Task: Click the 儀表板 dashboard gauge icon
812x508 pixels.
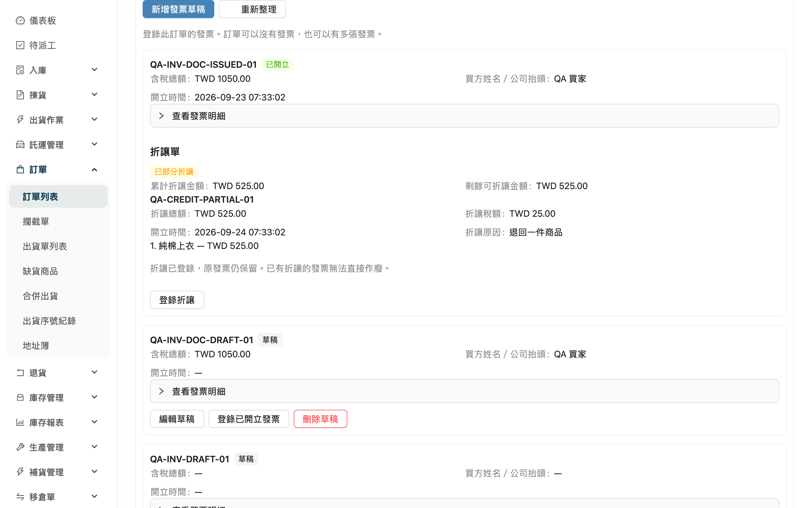Action: (x=20, y=21)
